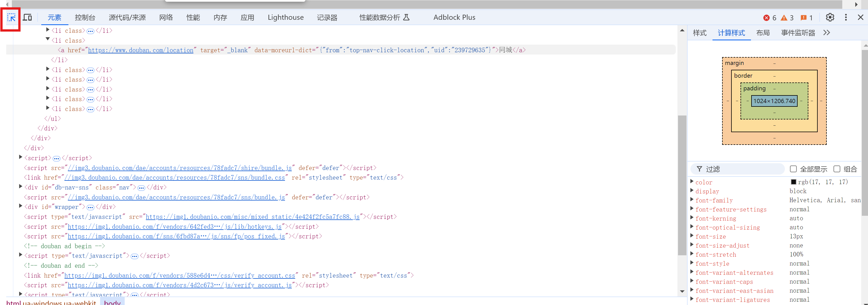This screenshot has width=868, height=305.
Task: Expand the db-nav-sns div node
Action: tap(21, 186)
